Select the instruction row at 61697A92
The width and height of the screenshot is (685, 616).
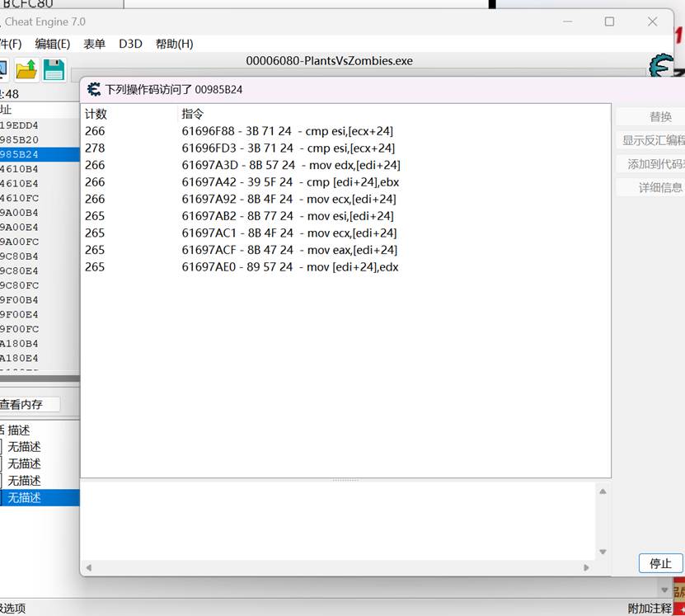345,200
